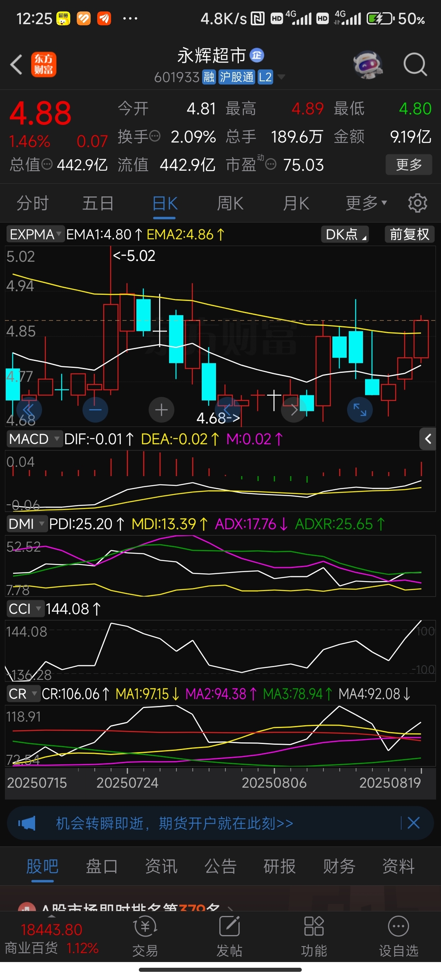The image size is (441, 980).
Task: Tap the 5.02 high price marker
Action: click(x=134, y=256)
